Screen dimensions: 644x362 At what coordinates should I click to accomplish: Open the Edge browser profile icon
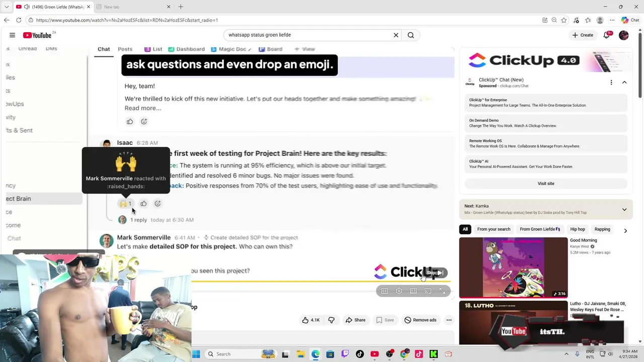click(x=600, y=20)
